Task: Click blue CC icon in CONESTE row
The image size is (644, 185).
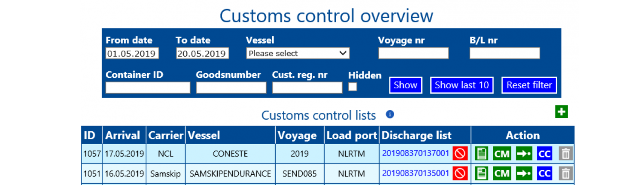Action: (544, 153)
